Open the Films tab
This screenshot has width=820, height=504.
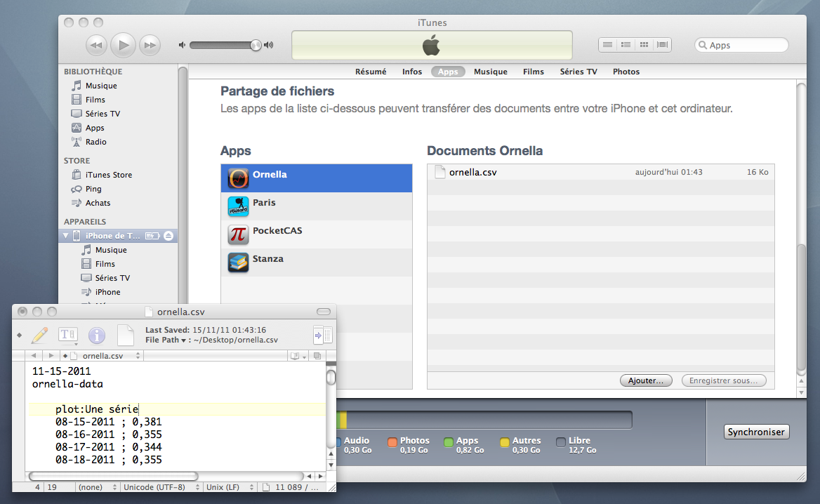click(534, 72)
